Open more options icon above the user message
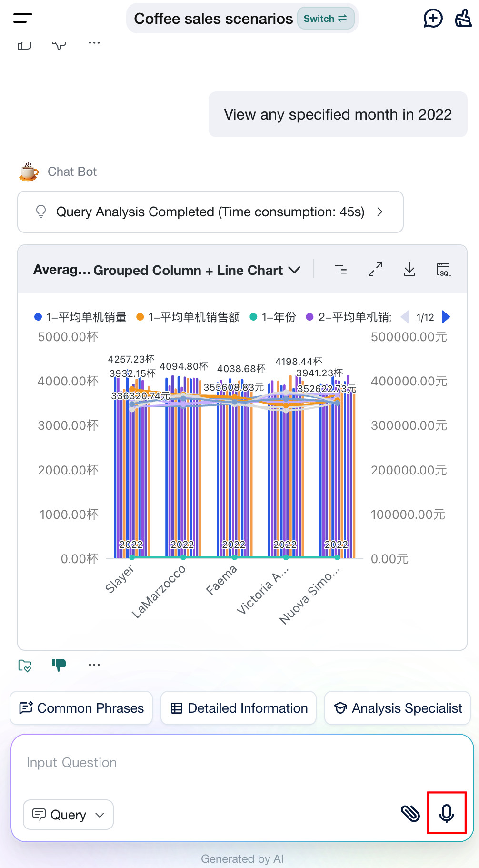Screen dimensions: 479x868 pyautogui.click(x=94, y=43)
